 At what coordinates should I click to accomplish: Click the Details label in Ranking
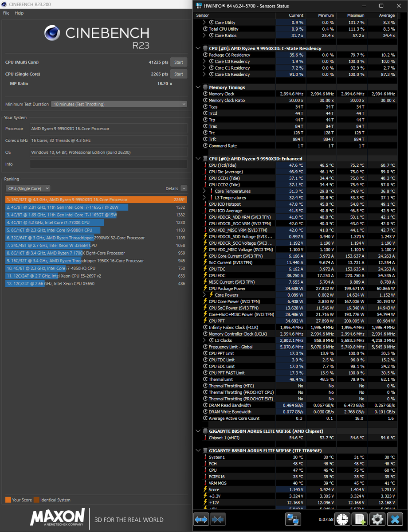(172, 188)
